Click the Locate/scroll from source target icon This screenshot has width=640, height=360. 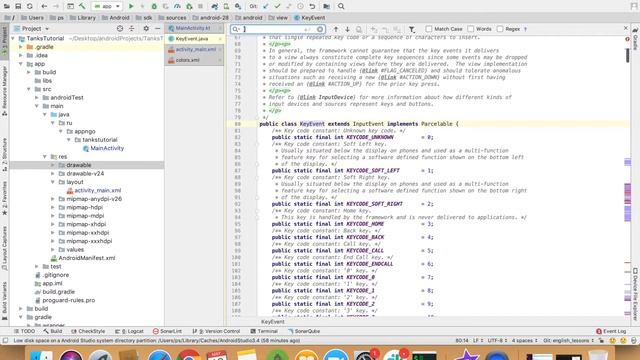point(120,29)
